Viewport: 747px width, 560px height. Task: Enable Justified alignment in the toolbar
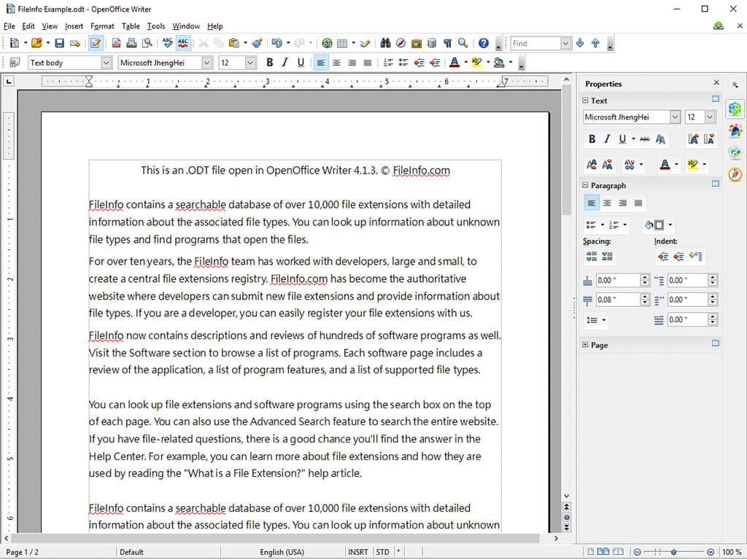pos(367,63)
